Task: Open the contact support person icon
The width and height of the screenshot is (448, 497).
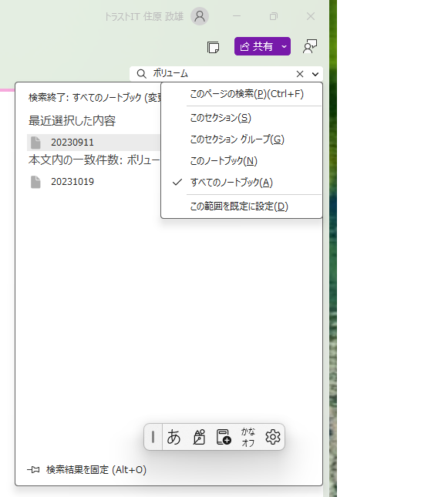Action: (x=310, y=46)
